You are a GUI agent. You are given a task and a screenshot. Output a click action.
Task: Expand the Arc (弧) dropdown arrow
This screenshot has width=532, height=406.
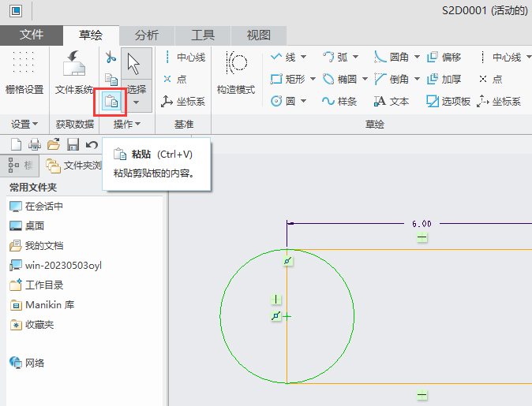click(355, 57)
